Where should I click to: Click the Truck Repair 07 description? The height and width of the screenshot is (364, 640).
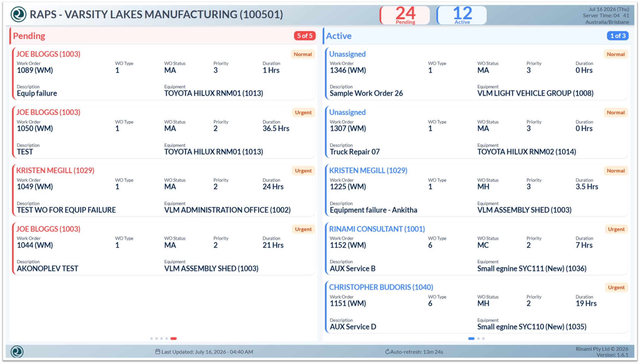point(355,152)
